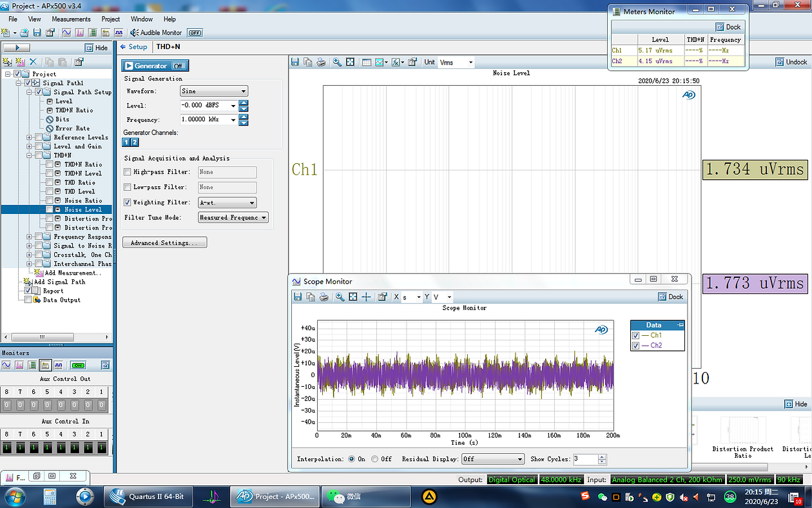Expand the Frequency Response tree node
Screen dimensions: 812x508
click(29, 237)
